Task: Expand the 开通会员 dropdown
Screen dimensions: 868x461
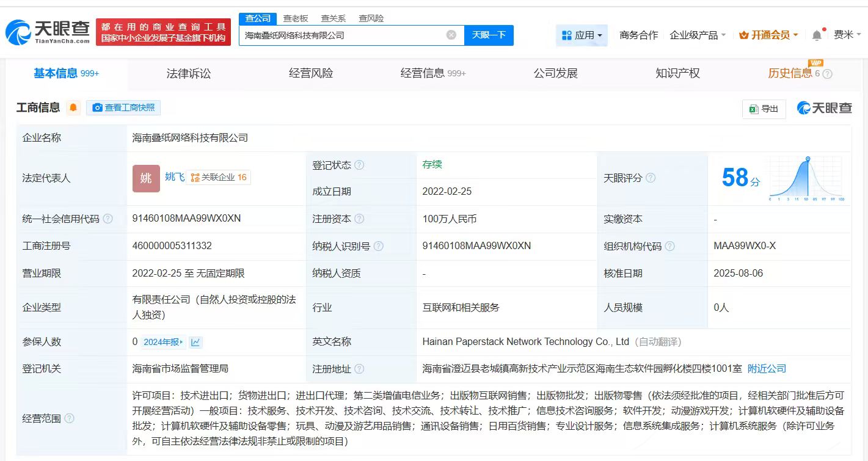Action: [768, 35]
